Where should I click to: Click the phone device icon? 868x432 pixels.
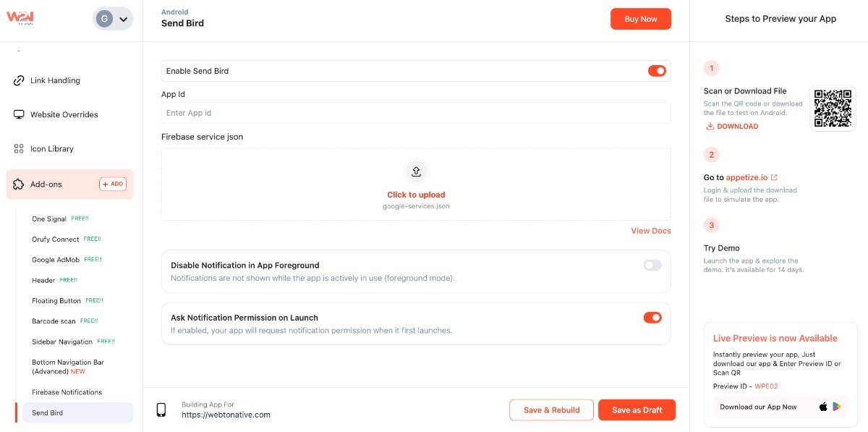pyautogui.click(x=161, y=410)
